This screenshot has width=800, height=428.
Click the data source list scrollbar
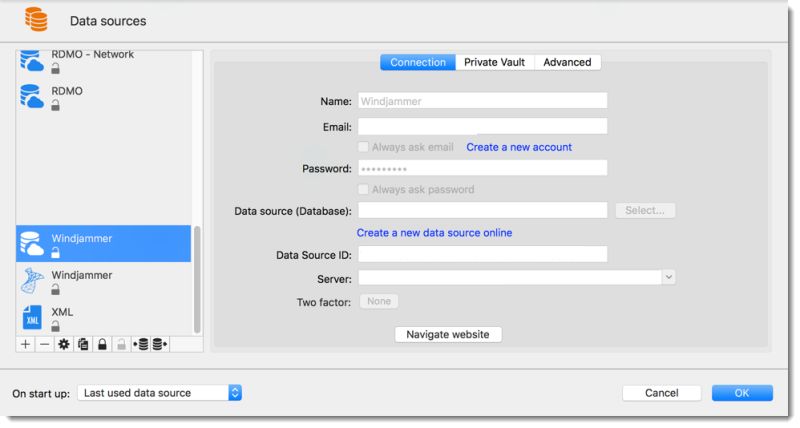197,280
